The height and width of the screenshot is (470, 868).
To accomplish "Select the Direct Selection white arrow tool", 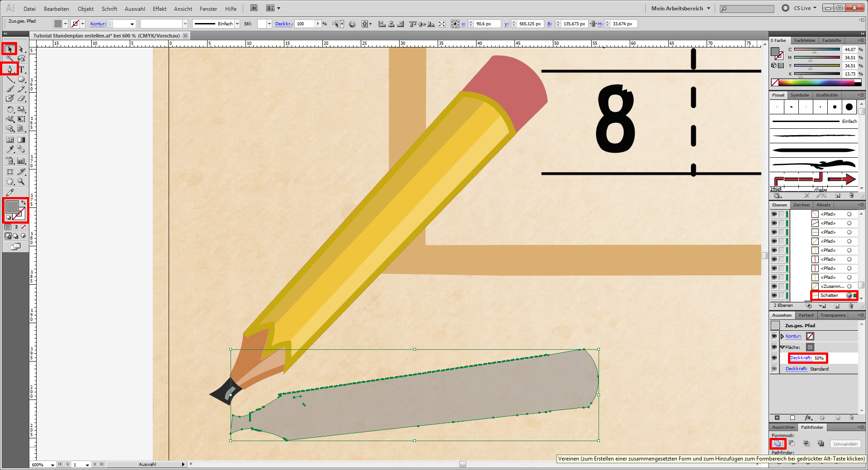I will click(21, 49).
